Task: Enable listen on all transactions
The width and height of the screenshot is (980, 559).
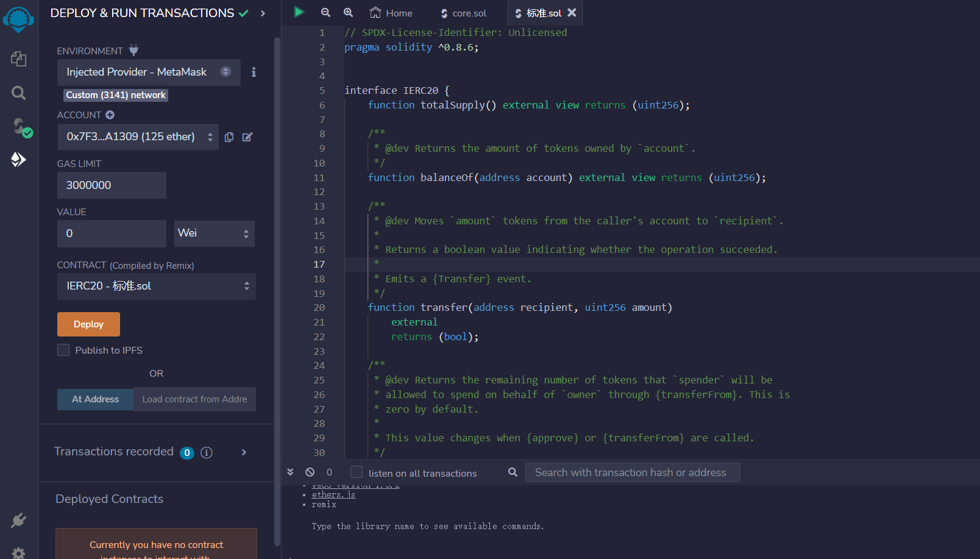Action: 355,472
